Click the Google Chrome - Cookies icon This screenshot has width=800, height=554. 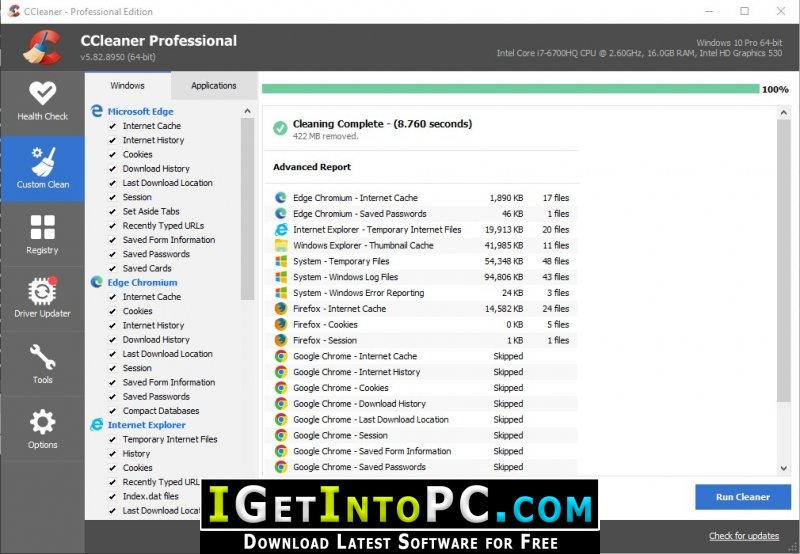pos(281,388)
